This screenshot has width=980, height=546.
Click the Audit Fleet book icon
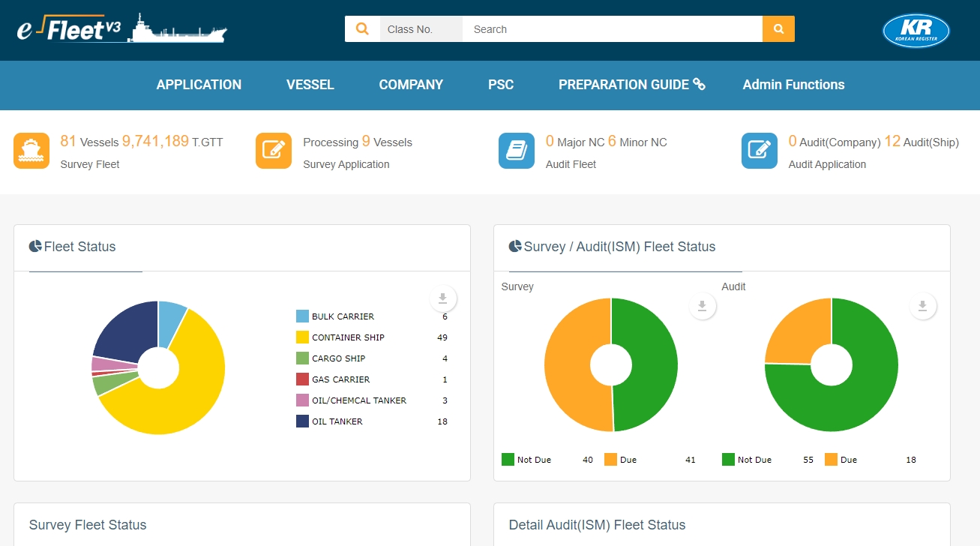(x=517, y=151)
